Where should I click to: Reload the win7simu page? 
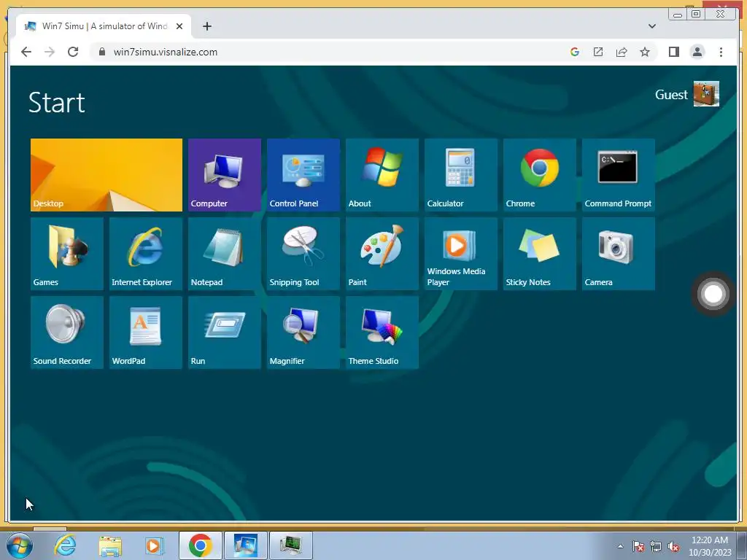[73, 52]
